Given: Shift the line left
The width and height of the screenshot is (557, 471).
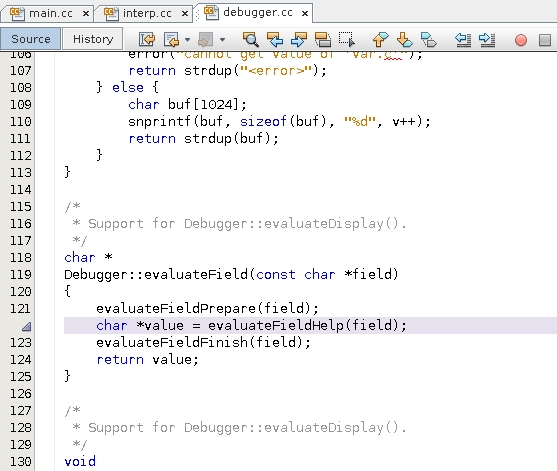Looking at the screenshot, I should (x=463, y=39).
